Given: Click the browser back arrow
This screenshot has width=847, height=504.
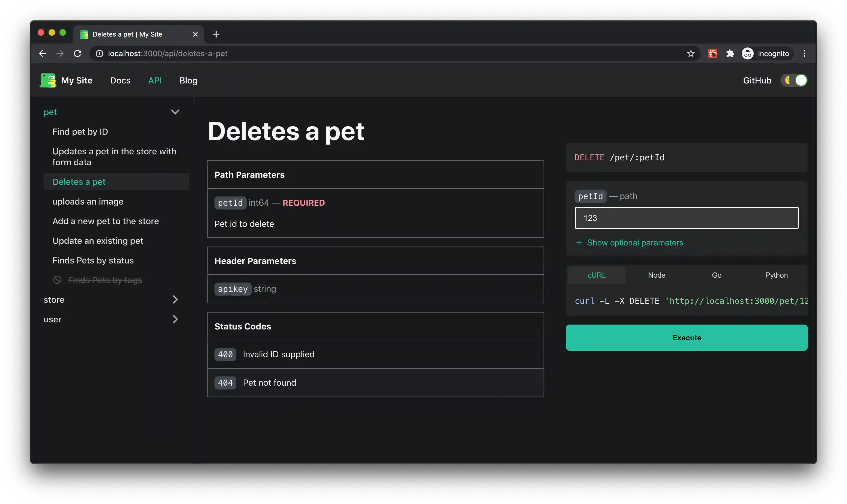Looking at the screenshot, I should (x=43, y=54).
